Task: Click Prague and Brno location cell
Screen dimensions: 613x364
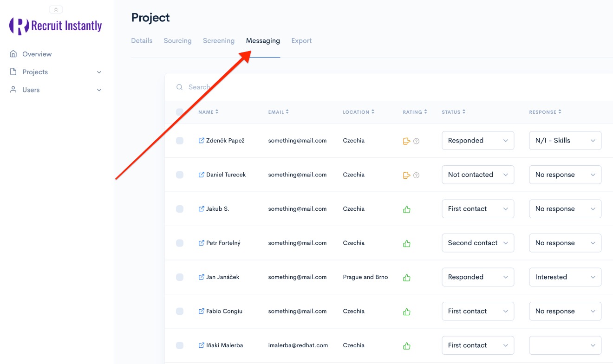Action: pyautogui.click(x=365, y=277)
